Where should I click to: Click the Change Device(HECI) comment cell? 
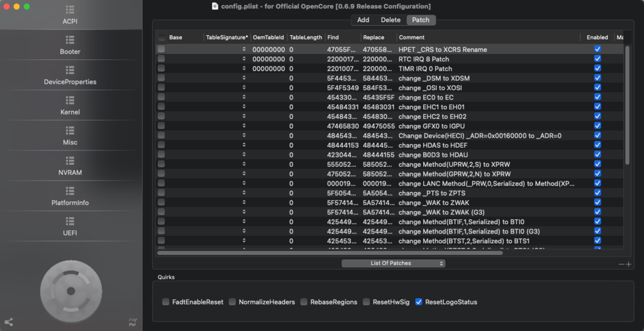click(480, 136)
